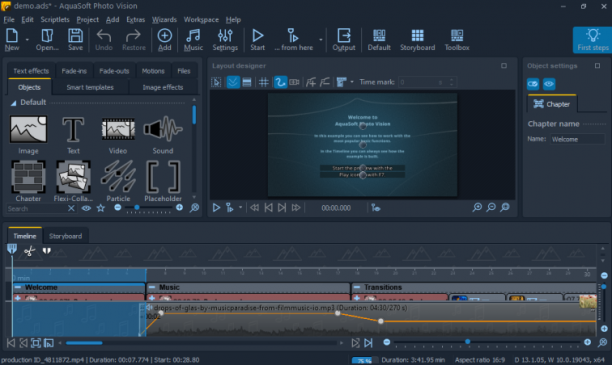Jump to the next item in preview
The image size is (612, 365).
[x=282, y=208]
